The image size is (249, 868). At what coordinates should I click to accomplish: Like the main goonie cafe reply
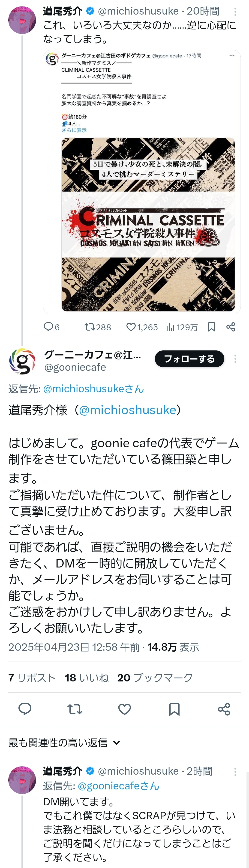pos(125,709)
